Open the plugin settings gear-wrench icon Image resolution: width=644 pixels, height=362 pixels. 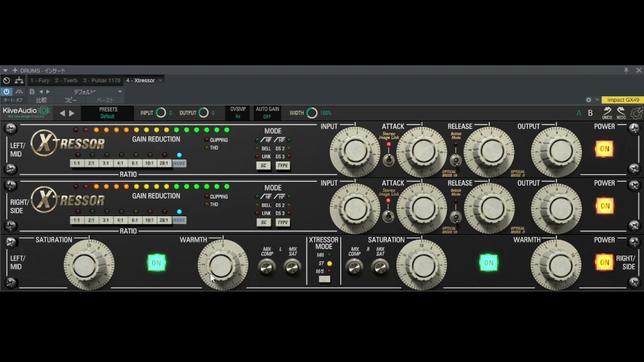click(636, 113)
